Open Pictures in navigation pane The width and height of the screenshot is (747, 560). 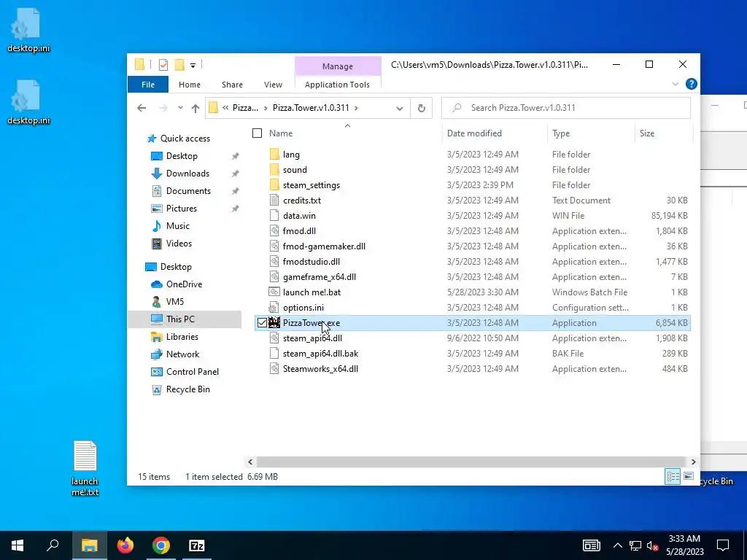pyautogui.click(x=182, y=209)
